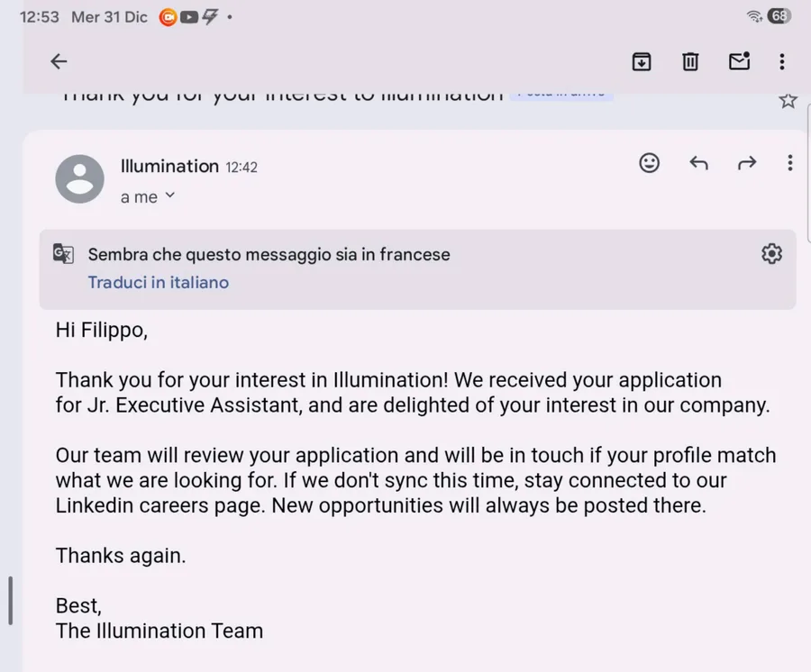Click "Traduci in italiano" link
The image size is (811, 672).
tap(159, 282)
